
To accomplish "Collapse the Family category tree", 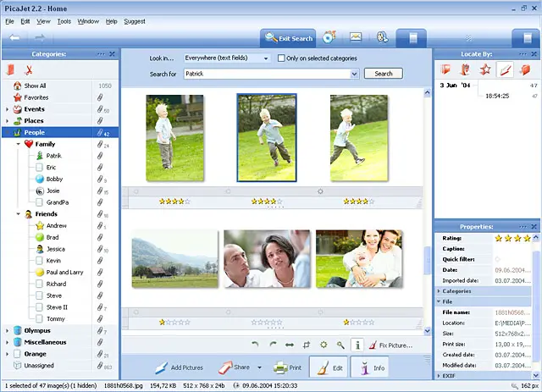I will coord(19,144).
